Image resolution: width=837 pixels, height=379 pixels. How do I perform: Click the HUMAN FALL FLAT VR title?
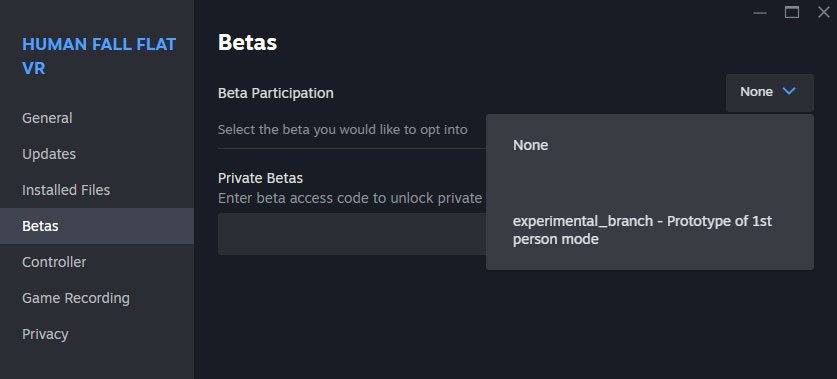99,56
